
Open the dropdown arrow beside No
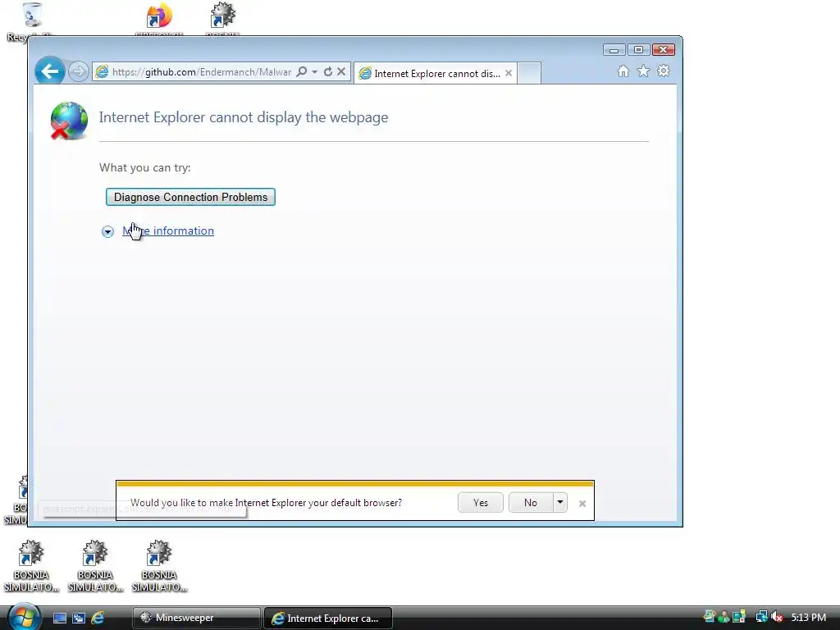559,503
